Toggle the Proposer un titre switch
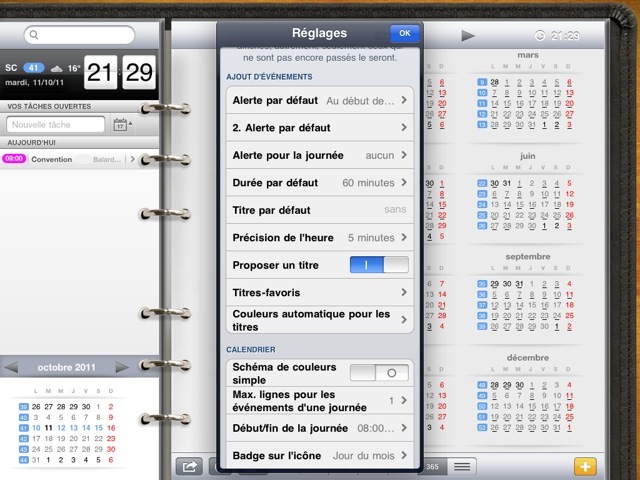The width and height of the screenshot is (640, 480). coord(379,265)
